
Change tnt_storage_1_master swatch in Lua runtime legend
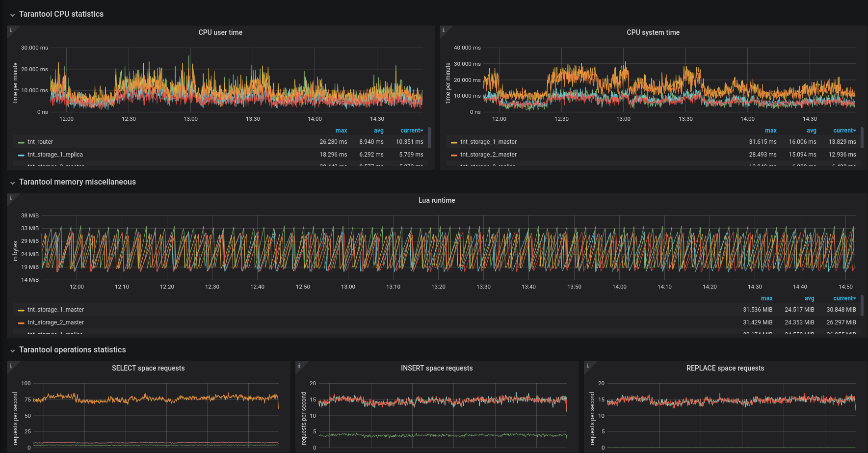pos(21,310)
